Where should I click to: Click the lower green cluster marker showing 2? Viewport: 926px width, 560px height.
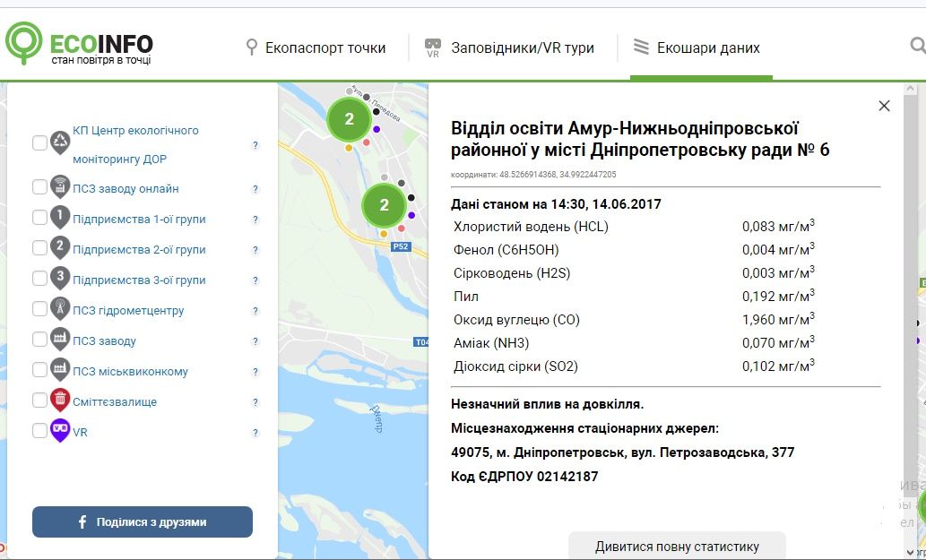[x=384, y=204]
